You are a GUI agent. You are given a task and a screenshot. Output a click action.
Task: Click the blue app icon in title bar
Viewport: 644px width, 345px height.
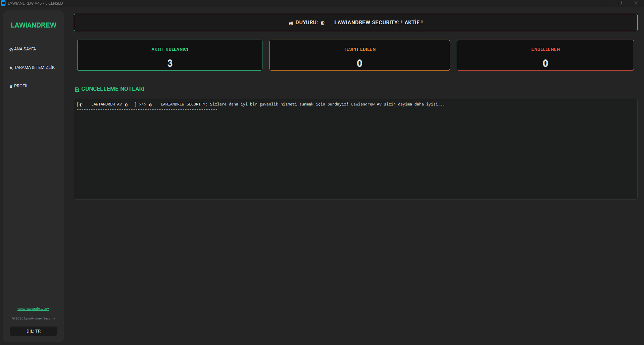[x=3, y=3]
